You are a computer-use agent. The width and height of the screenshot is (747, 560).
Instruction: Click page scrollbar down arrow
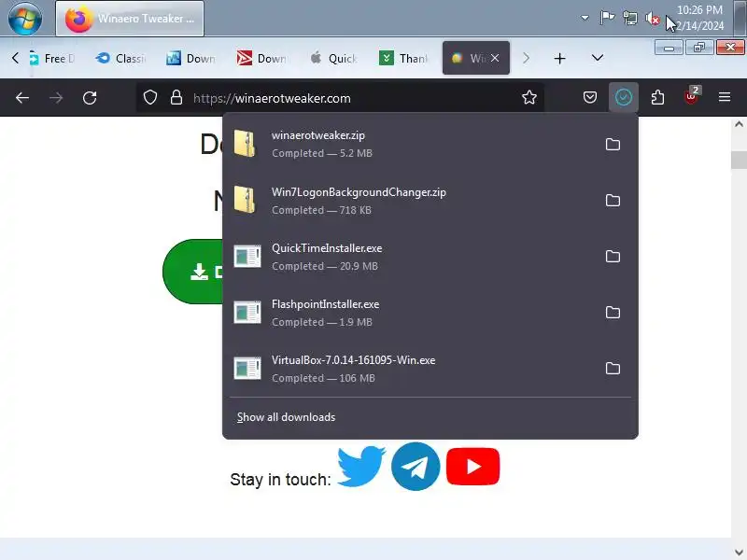(739, 553)
